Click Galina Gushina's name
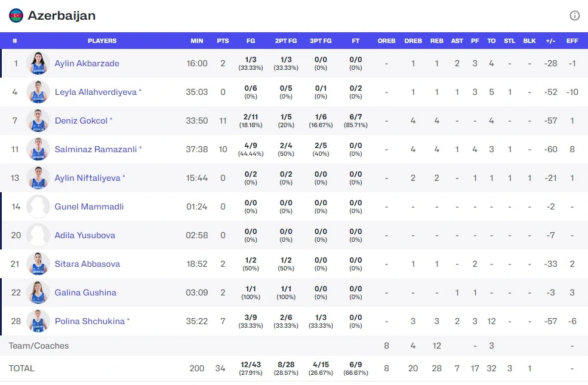 pyautogui.click(x=85, y=292)
